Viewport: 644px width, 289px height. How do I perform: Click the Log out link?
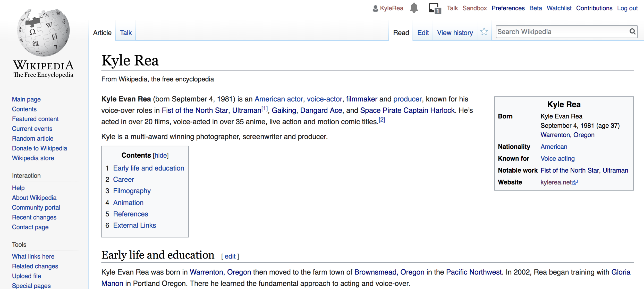tap(627, 8)
